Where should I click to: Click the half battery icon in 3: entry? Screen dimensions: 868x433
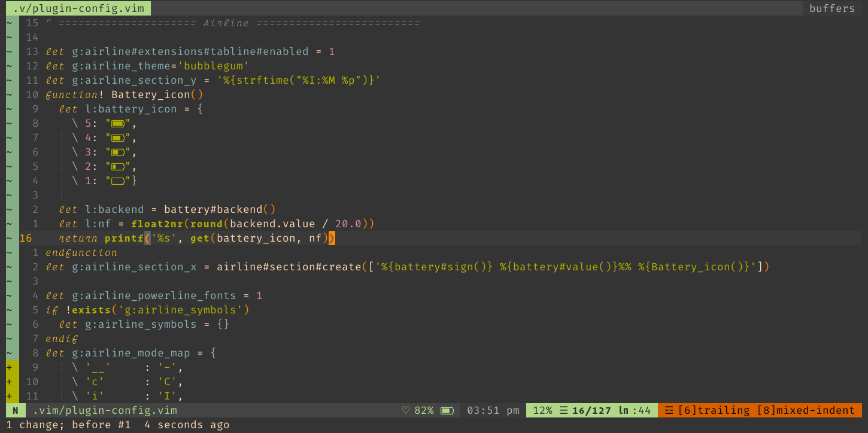point(118,153)
